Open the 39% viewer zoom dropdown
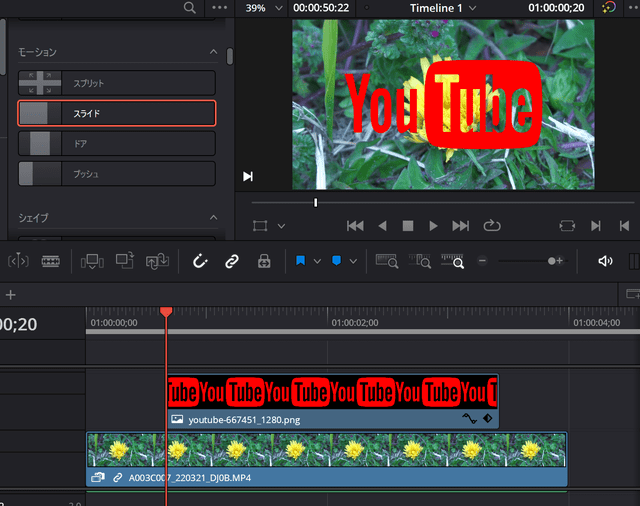640x506 pixels. [264, 8]
